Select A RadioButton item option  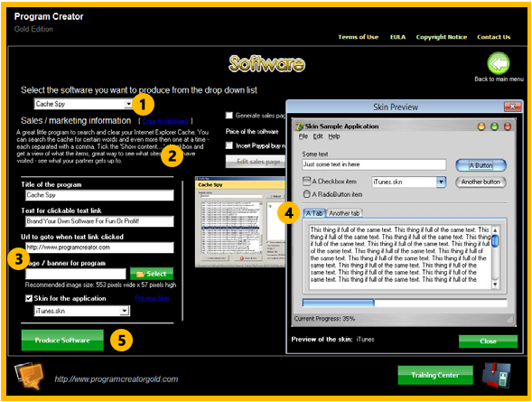306,194
